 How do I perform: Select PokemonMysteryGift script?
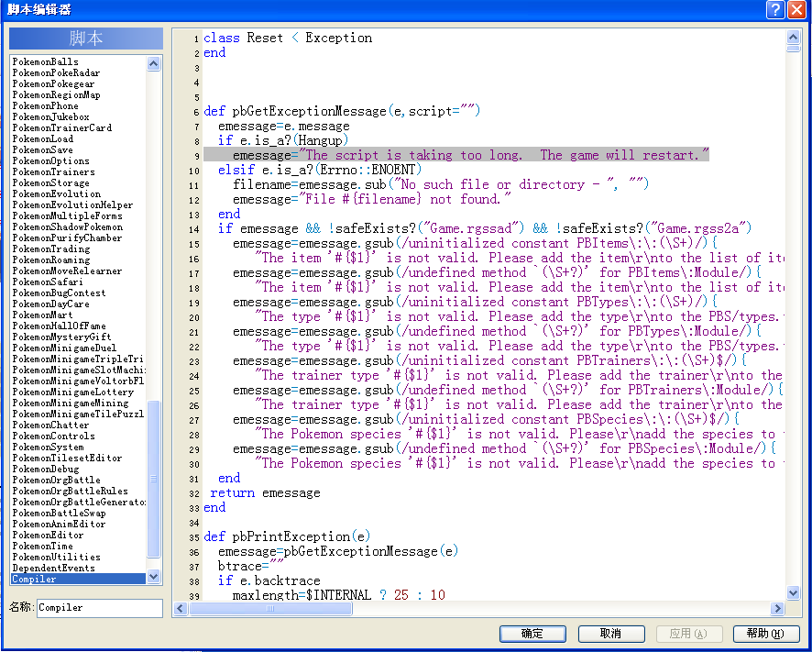click(x=61, y=337)
